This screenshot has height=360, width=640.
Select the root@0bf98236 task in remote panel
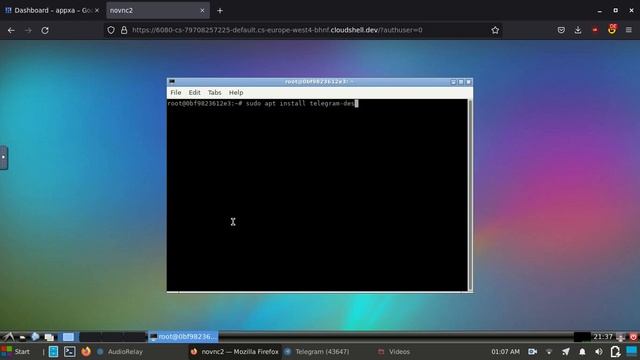[183, 337]
